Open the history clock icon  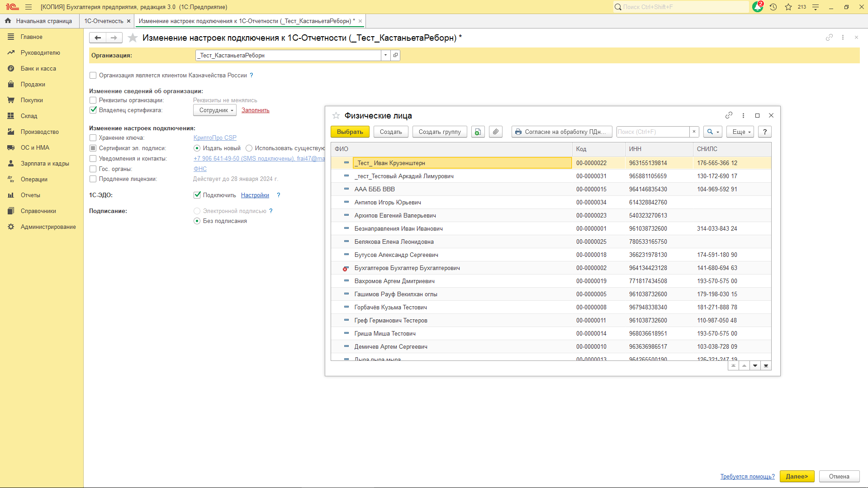point(773,7)
